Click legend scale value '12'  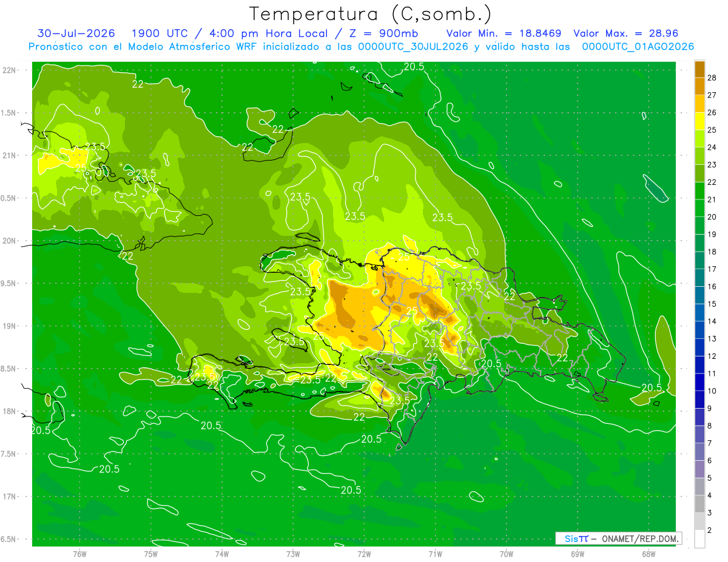[712, 356]
